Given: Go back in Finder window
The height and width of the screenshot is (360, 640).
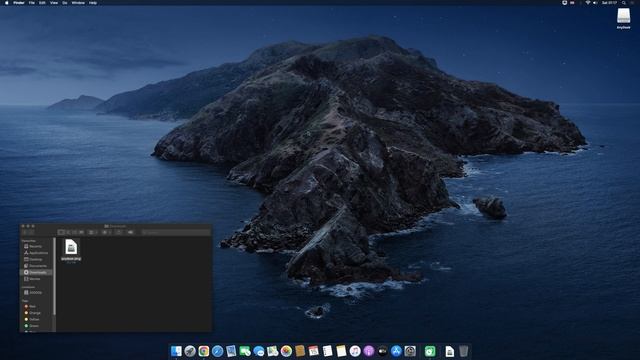Looking at the screenshot, I should click(x=25, y=232).
